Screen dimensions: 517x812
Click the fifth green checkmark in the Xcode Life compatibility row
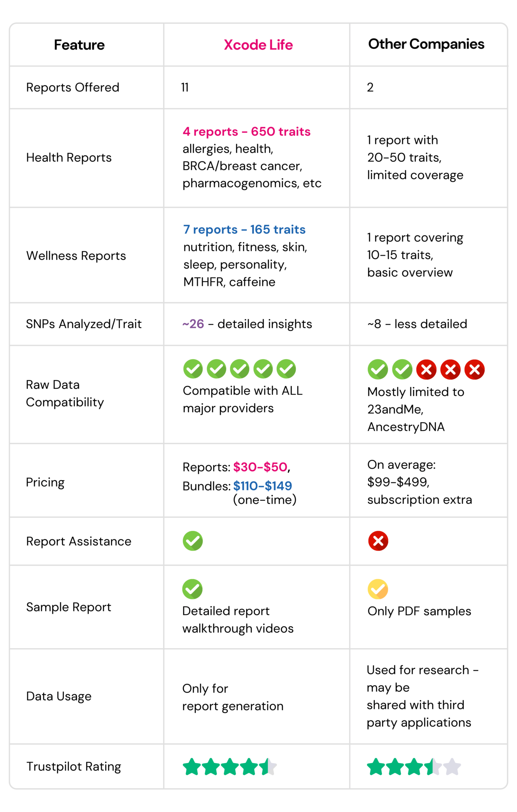tap(286, 369)
